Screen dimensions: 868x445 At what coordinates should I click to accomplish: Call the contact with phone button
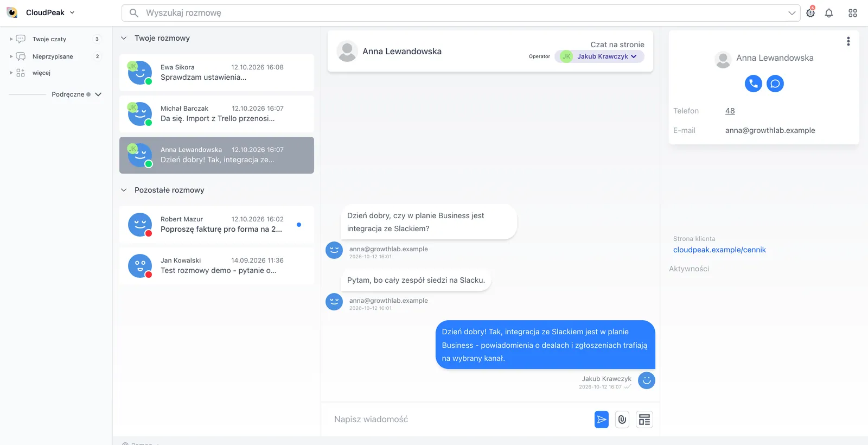[754, 84]
